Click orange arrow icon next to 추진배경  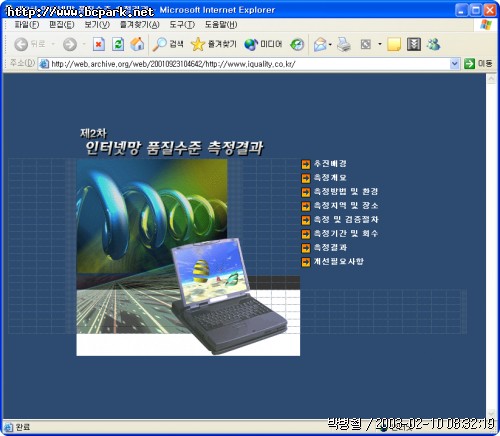[306, 164]
